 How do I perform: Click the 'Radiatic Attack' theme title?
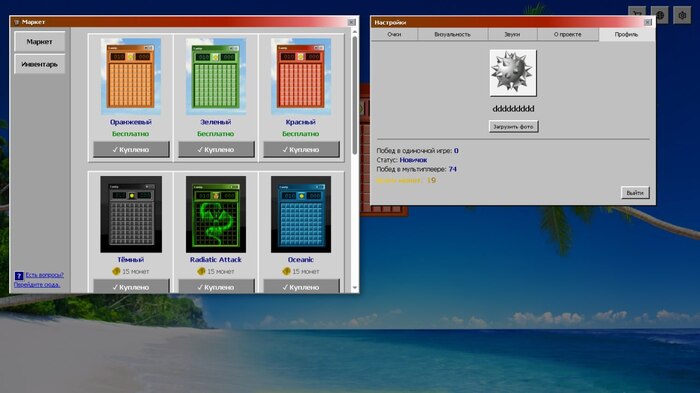click(x=216, y=259)
